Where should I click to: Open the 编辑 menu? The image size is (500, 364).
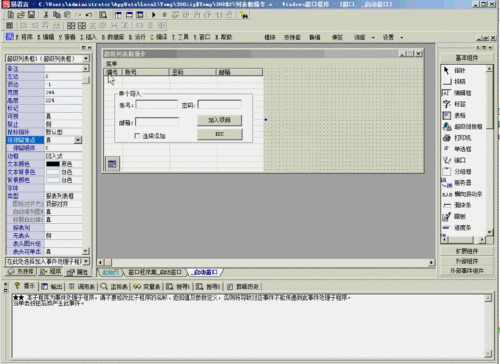point(46,37)
